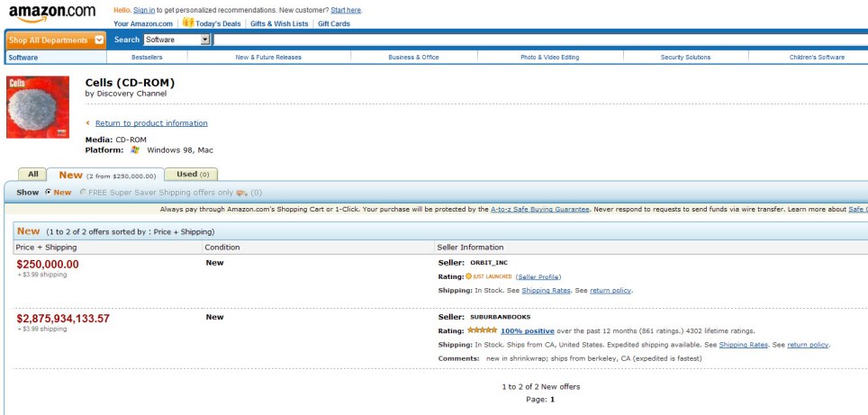This screenshot has height=415, width=868.
Task: Click the Software section heading
Action: coord(23,58)
